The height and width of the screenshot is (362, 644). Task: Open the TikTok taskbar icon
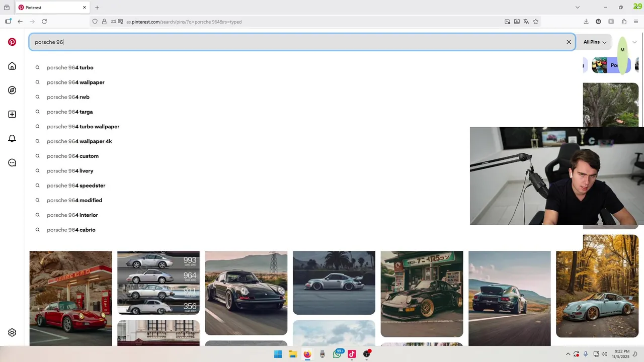pyautogui.click(x=352, y=354)
